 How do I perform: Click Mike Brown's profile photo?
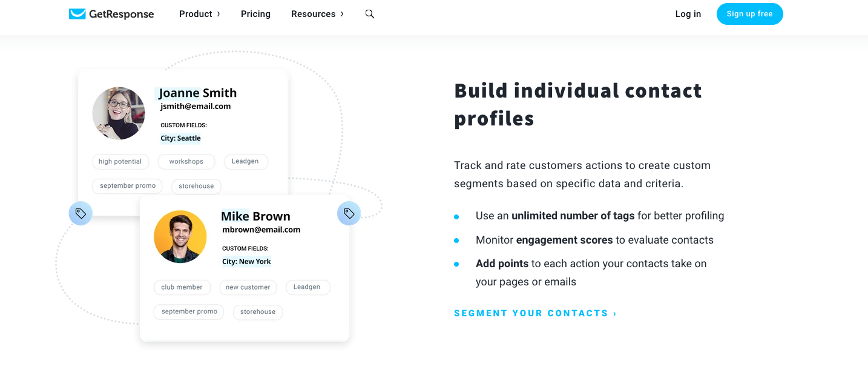(180, 236)
